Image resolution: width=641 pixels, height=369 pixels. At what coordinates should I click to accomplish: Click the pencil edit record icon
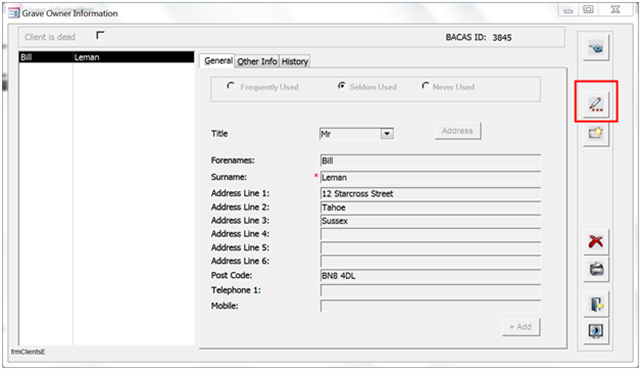coord(596,104)
